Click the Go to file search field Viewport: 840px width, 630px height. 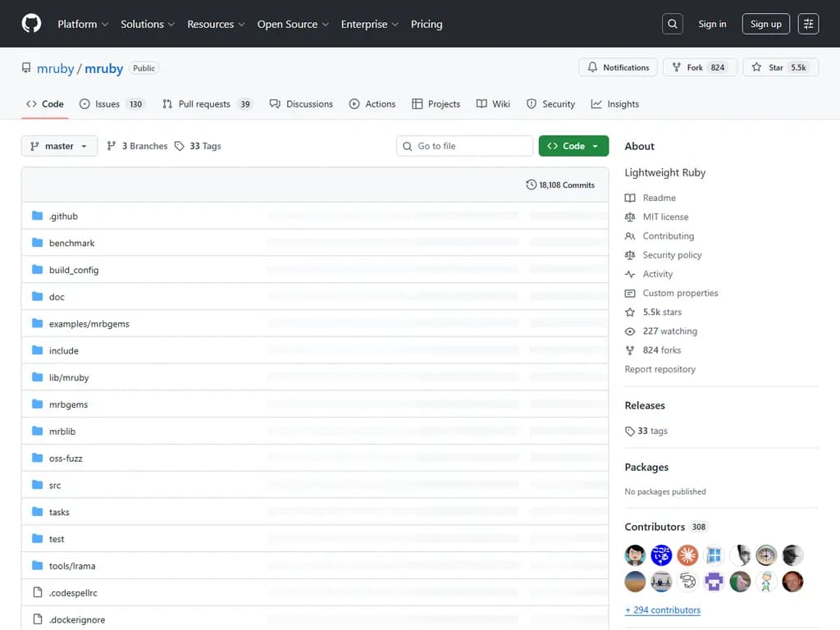pos(465,146)
